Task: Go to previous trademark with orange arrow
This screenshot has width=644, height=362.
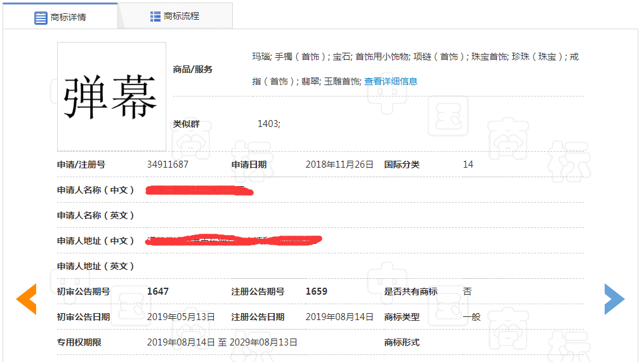Action: pyautogui.click(x=26, y=299)
